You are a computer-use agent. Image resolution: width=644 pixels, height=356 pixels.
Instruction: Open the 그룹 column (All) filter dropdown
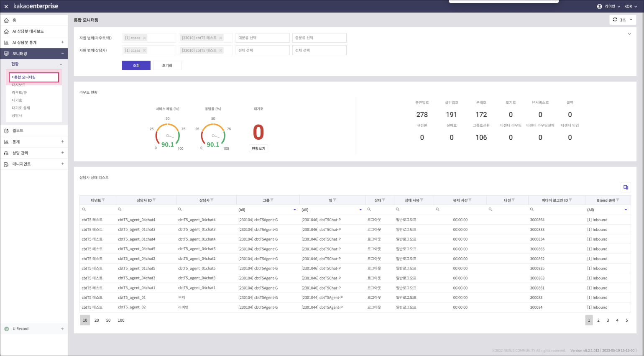point(294,210)
